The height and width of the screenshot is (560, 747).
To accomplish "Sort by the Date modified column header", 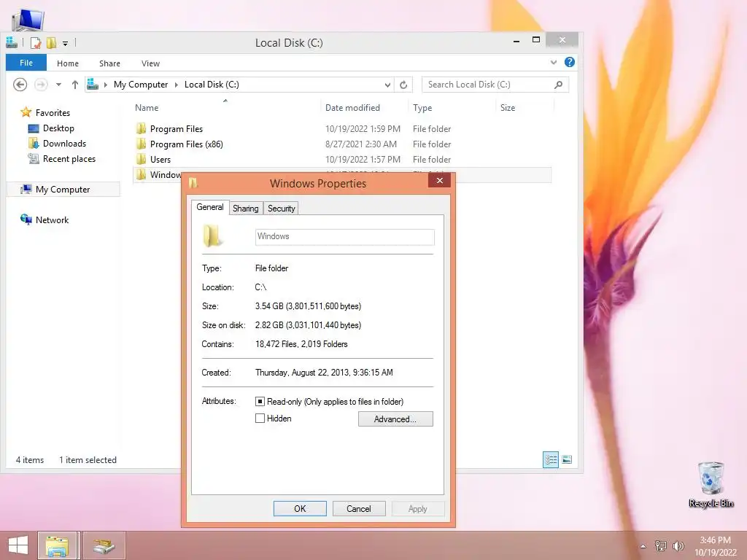I will pos(352,108).
